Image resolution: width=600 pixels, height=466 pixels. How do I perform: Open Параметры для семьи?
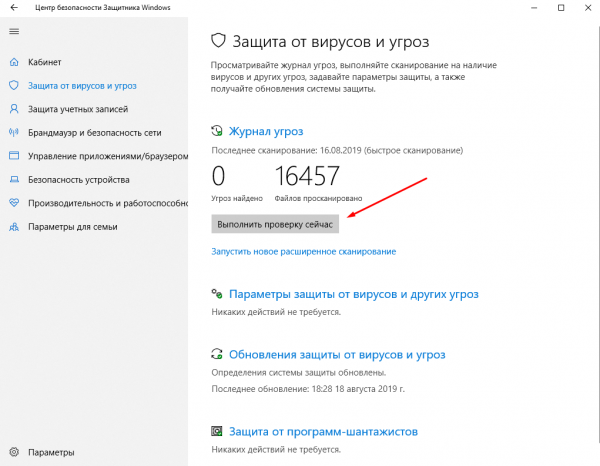73,227
